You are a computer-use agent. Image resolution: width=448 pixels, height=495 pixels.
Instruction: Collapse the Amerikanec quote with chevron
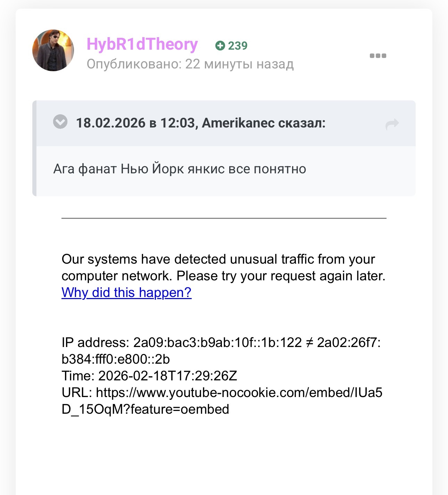click(60, 122)
